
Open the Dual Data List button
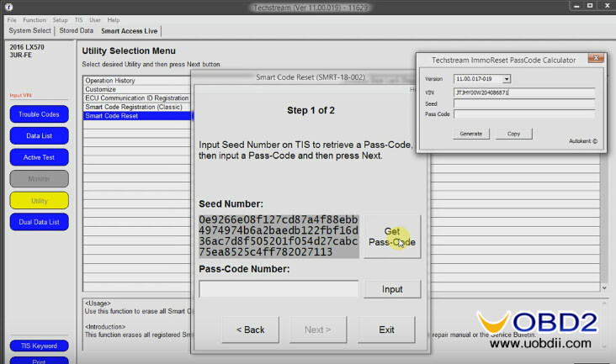[40, 222]
